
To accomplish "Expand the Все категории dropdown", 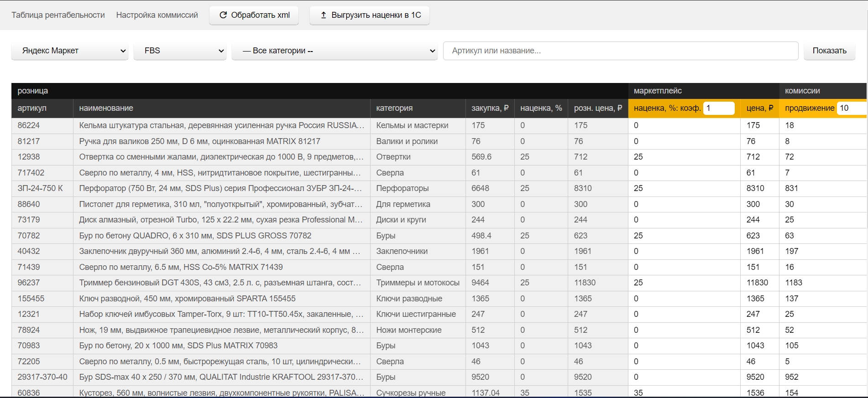I will coord(335,51).
